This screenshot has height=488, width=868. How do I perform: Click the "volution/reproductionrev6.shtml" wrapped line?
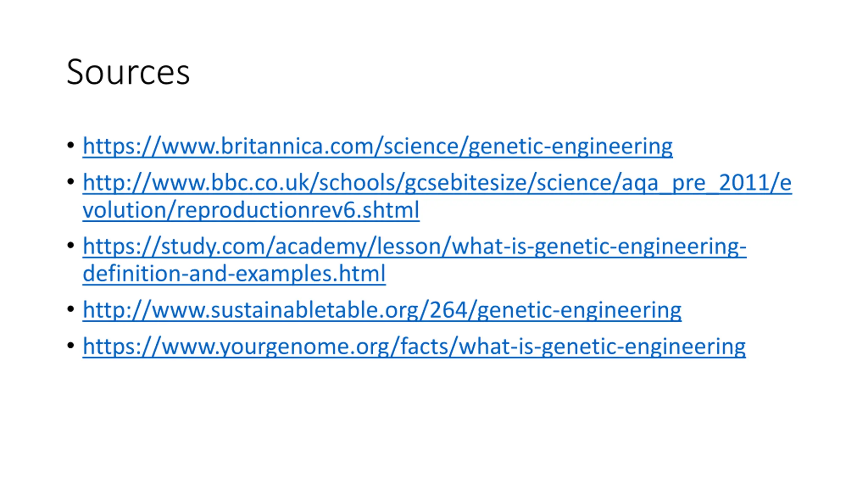click(x=251, y=210)
